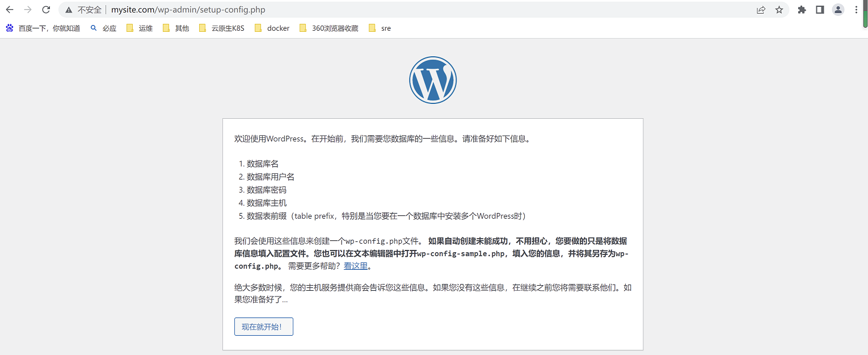
Task: Bookmark this page with star icon
Action: point(779,10)
